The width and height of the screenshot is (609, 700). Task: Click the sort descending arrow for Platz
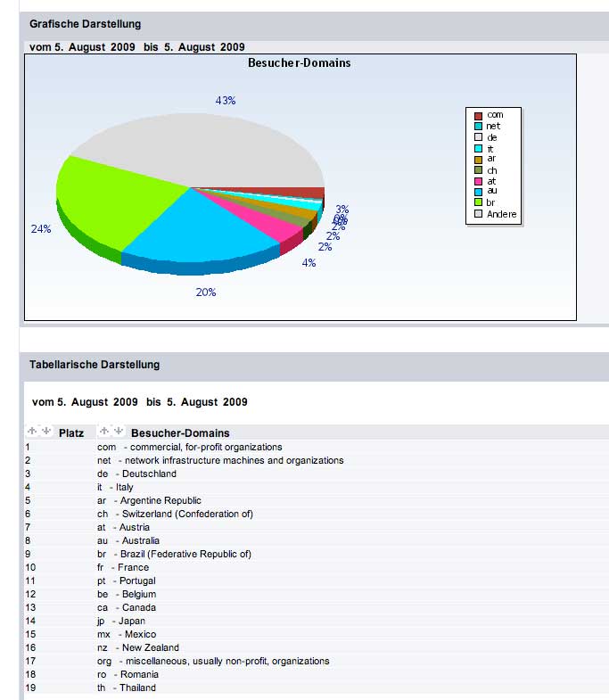click(x=45, y=432)
